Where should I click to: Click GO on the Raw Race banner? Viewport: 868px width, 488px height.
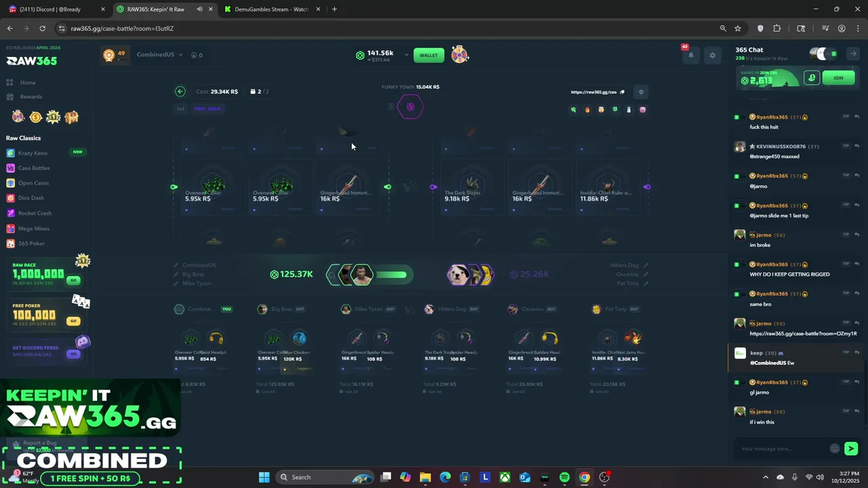click(73, 280)
